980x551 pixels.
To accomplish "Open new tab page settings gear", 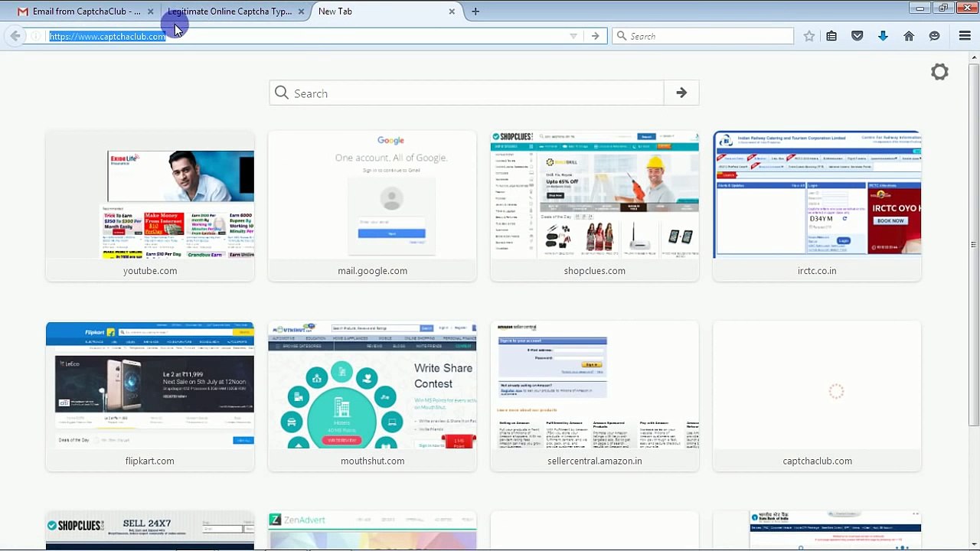I will 939,72.
